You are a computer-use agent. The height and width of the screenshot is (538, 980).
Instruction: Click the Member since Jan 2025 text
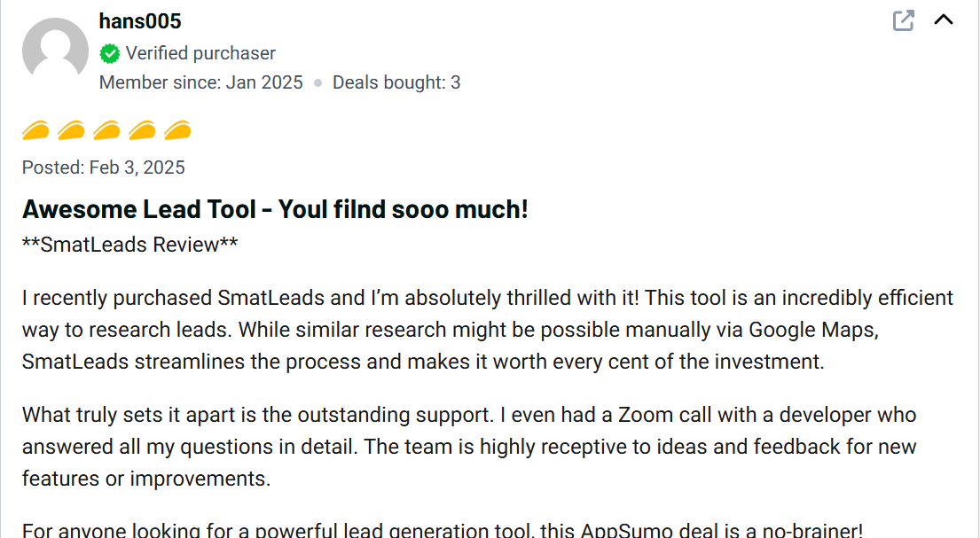201,82
